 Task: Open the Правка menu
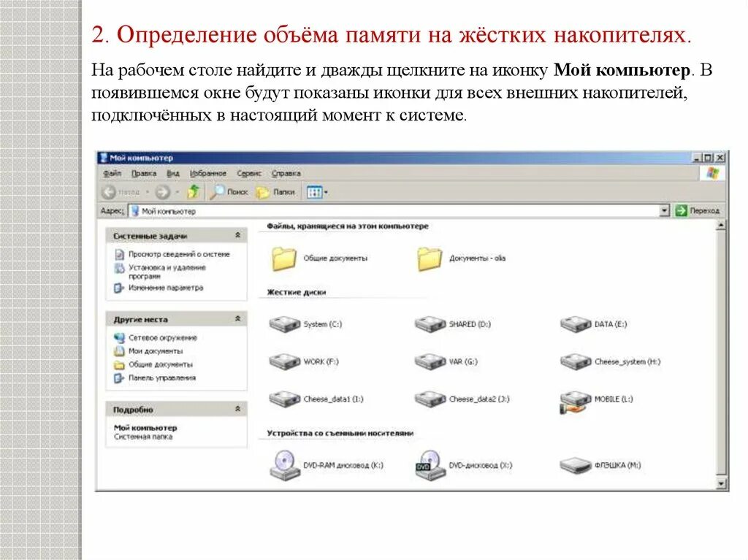coord(144,173)
